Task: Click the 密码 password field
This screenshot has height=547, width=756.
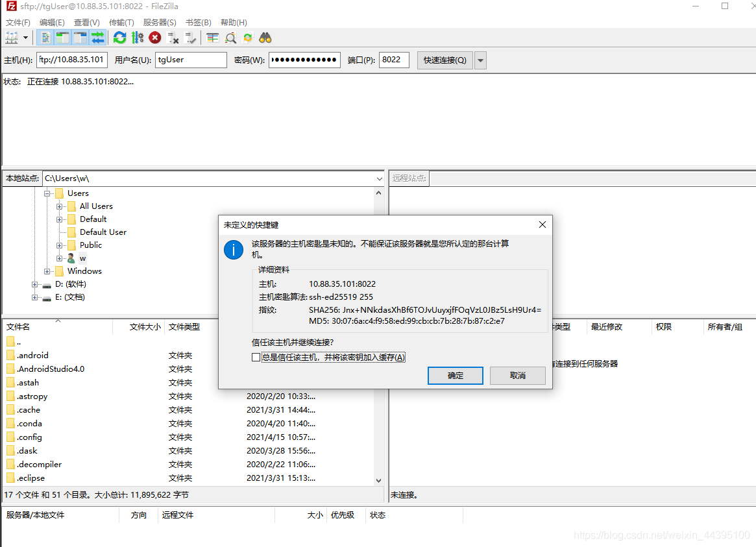Action: point(305,60)
